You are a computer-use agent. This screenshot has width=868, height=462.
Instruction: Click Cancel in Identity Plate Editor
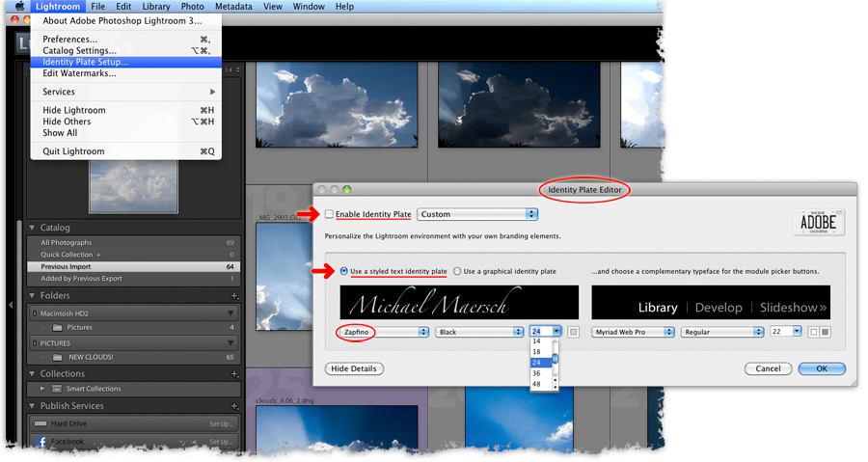coord(768,368)
